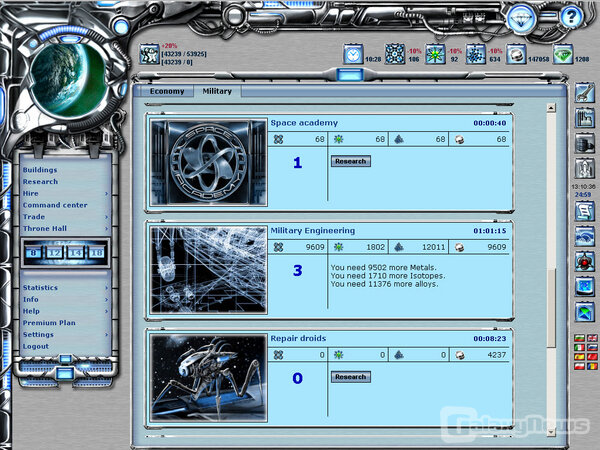Switch language with the Italian flag
This screenshot has height=450, width=600.
click(579, 347)
